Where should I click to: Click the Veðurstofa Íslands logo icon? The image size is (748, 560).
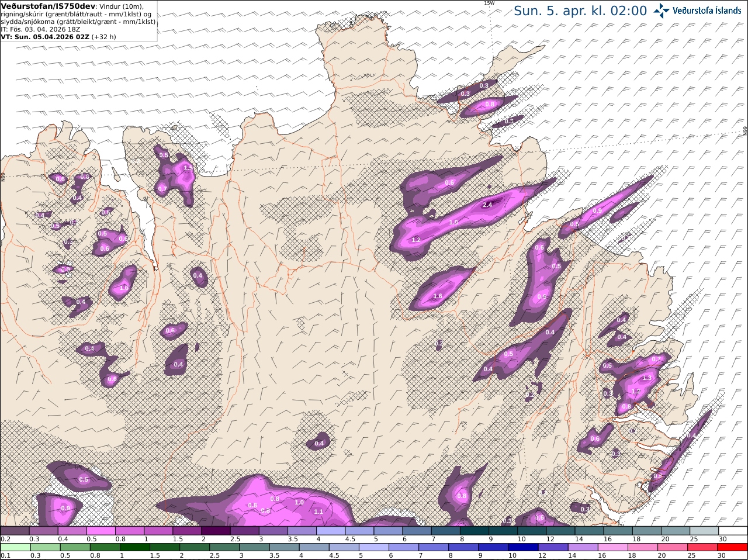pyautogui.click(x=662, y=11)
